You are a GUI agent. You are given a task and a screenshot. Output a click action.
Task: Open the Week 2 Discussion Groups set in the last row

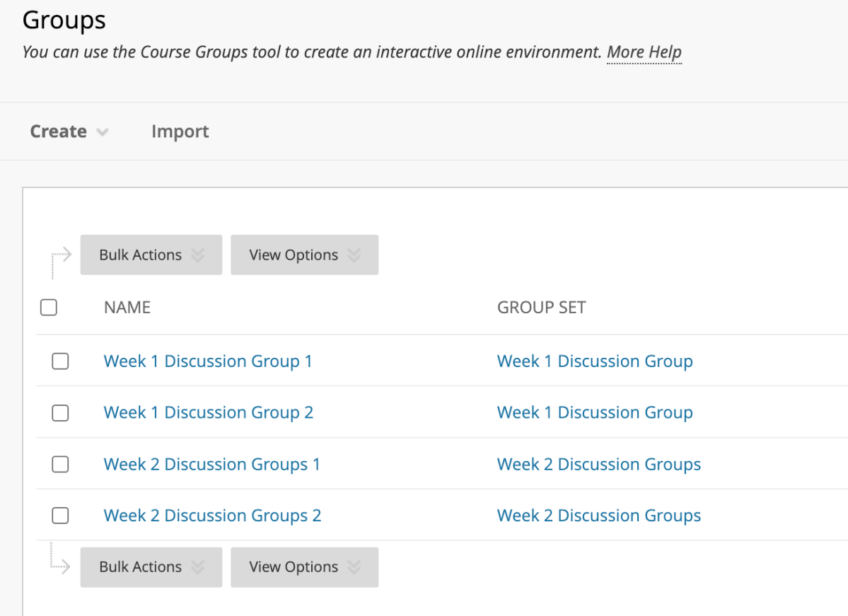pos(598,516)
